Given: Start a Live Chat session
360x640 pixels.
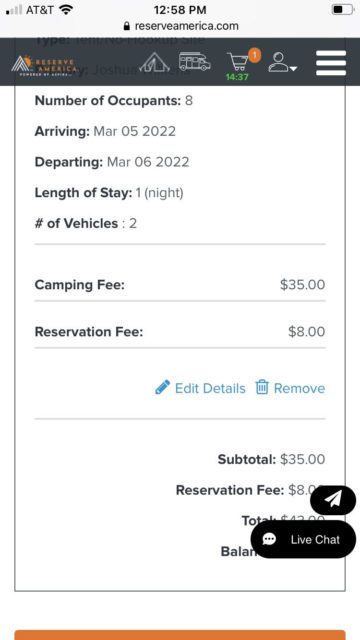Looking at the screenshot, I should [303, 539].
